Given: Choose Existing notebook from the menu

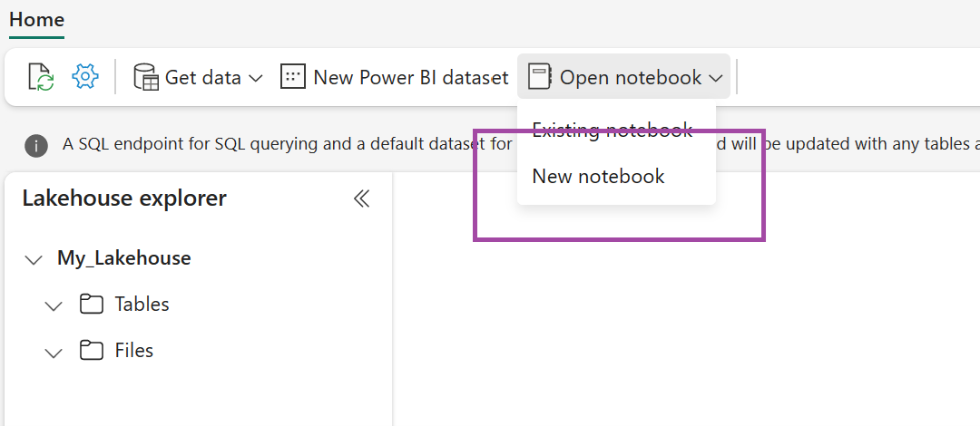Looking at the screenshot, I should tap(612, 130).
